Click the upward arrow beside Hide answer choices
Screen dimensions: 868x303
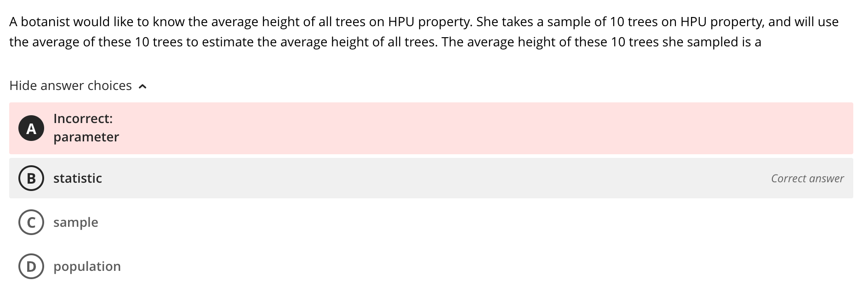[x=143, y=85]
